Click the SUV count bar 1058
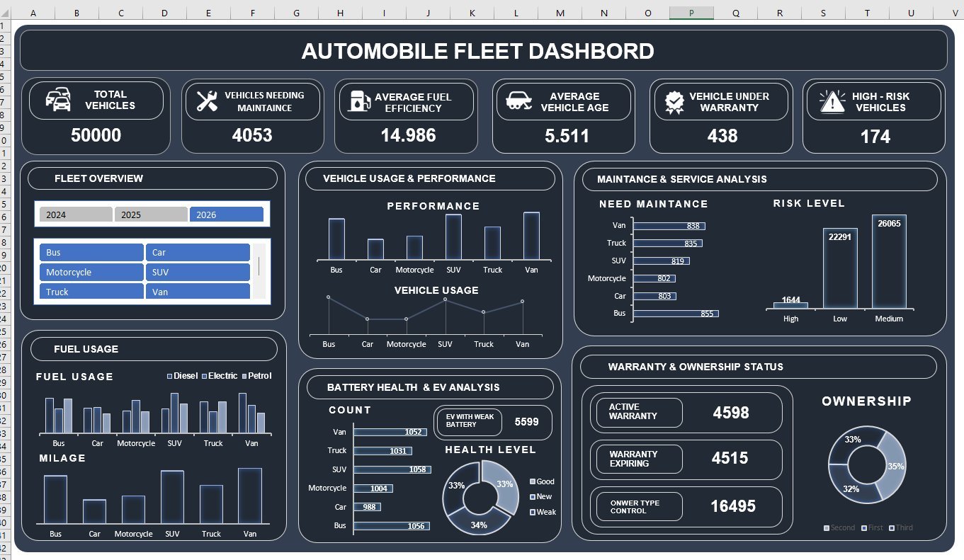Screen dimensions: 964x560 pos(392,469)
